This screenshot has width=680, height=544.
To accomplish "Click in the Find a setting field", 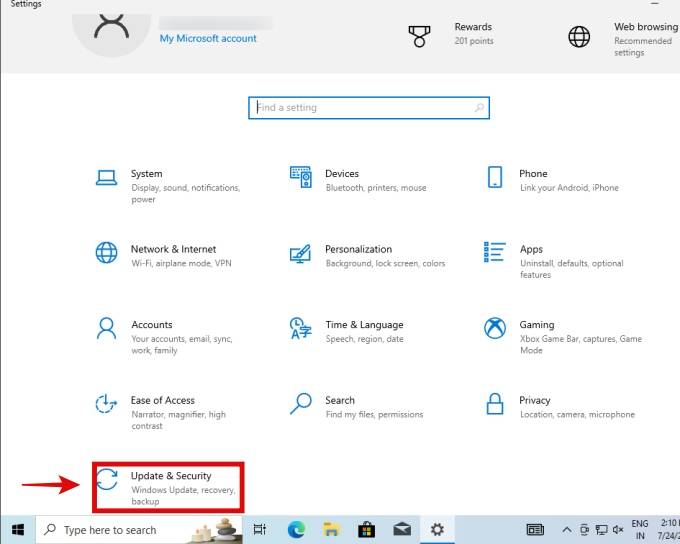I will (x=369, y=108).
